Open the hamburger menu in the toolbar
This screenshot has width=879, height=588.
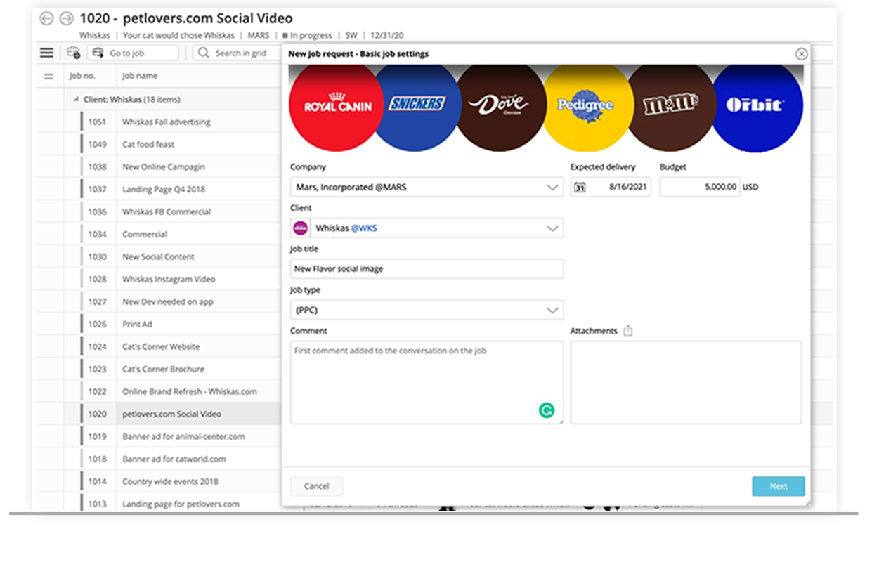pyautogui.click(x=46, y=52)
